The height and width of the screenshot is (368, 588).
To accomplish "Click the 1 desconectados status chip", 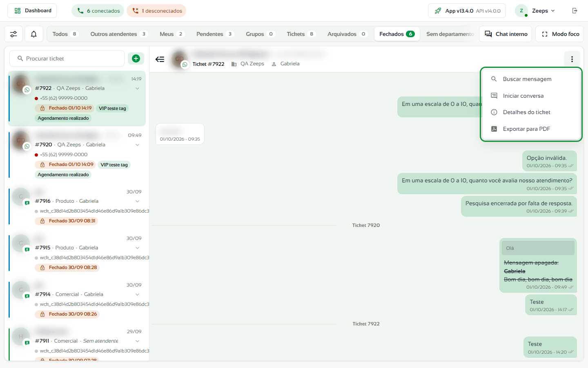I will pyautogui.click(x=156, y=11).
